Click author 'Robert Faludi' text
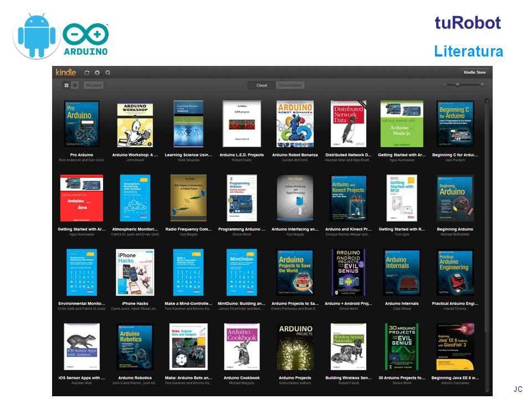This screenshot has height=399, width=532. point(349,383)
